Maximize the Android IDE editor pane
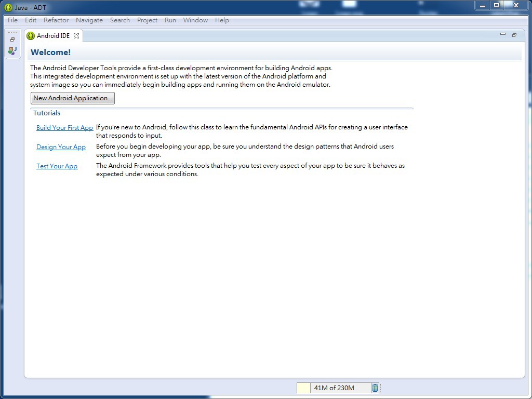The image size is (532, 399). pyautogui.click(x=514, y=35)
